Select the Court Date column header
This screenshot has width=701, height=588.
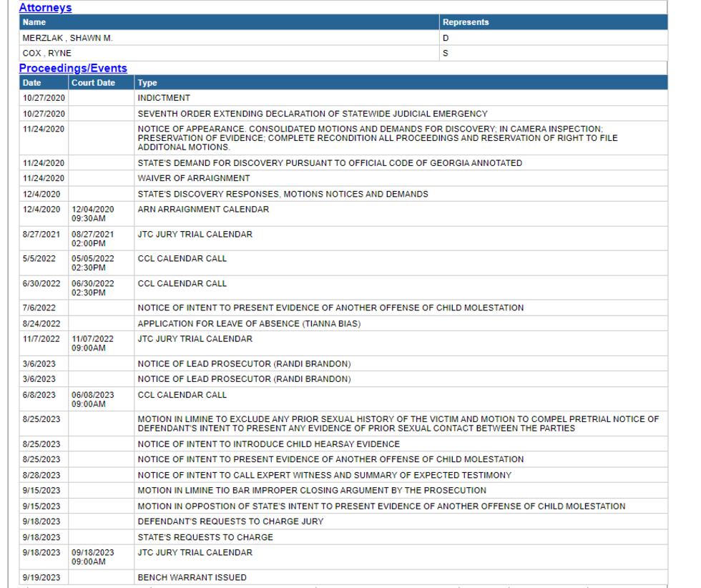[x=93, y=83]
